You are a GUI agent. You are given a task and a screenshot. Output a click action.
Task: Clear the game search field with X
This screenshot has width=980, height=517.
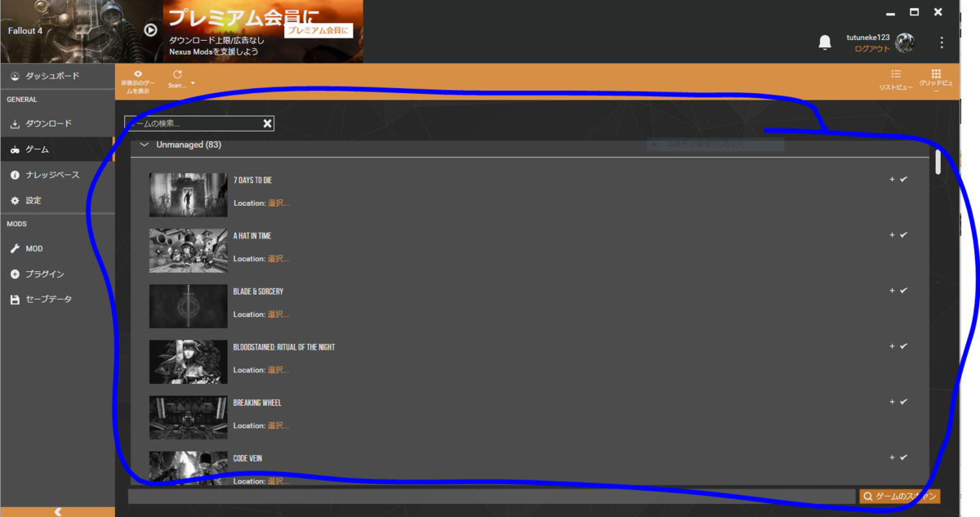tap(267, 123)
